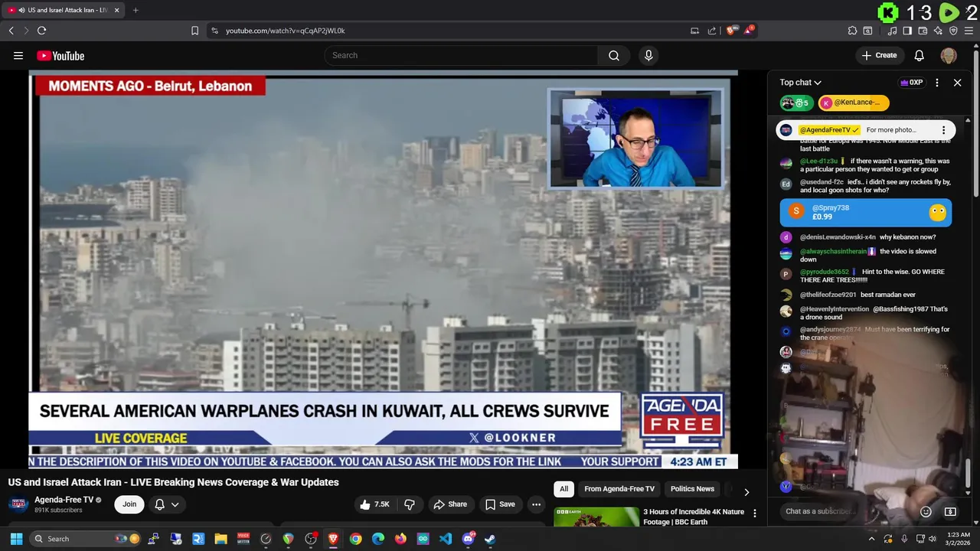Click the live video player

tap(383, 269)
